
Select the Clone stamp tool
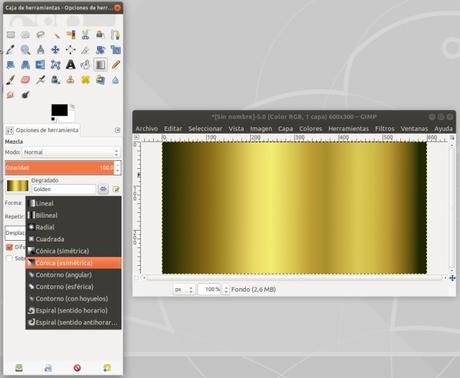(71, 80)
